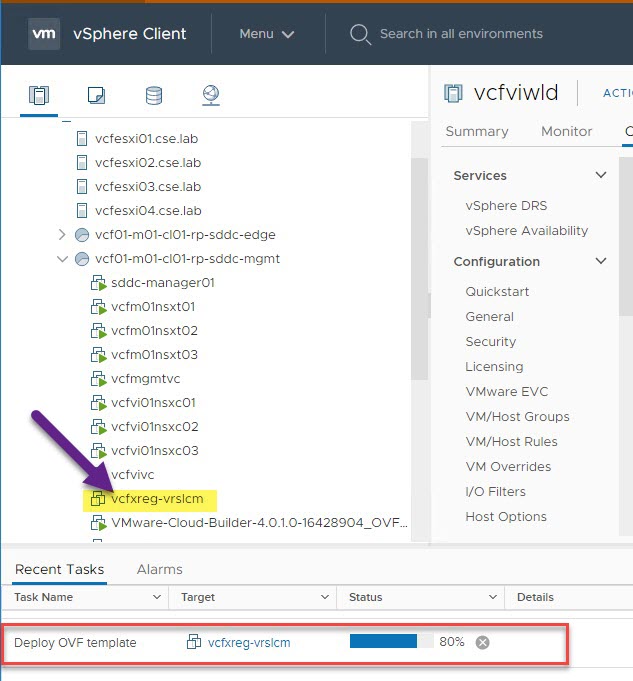633x681 pixels.
Task: Switch to VMs and Templates view icon
Action: [x=96, y=95]
